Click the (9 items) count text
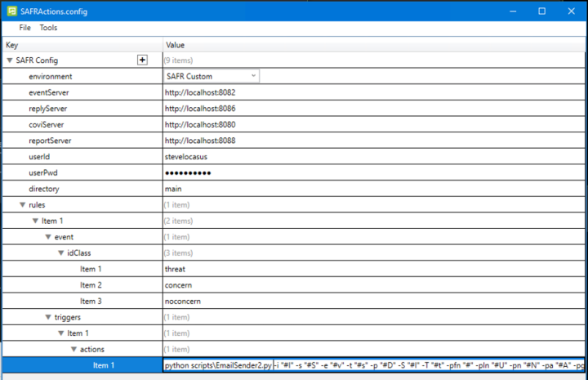Viewport: 588px width, 380px height. coord(179,60)
